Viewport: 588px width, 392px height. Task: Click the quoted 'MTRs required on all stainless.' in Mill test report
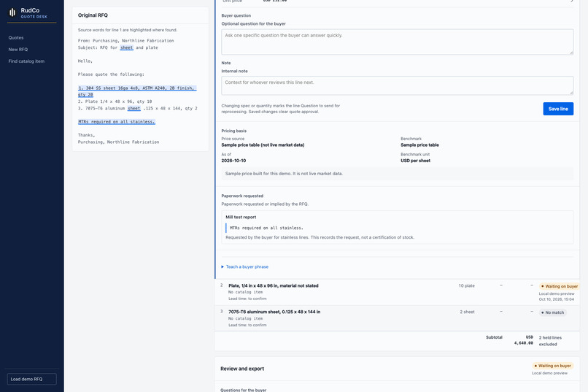click(266, 228)
